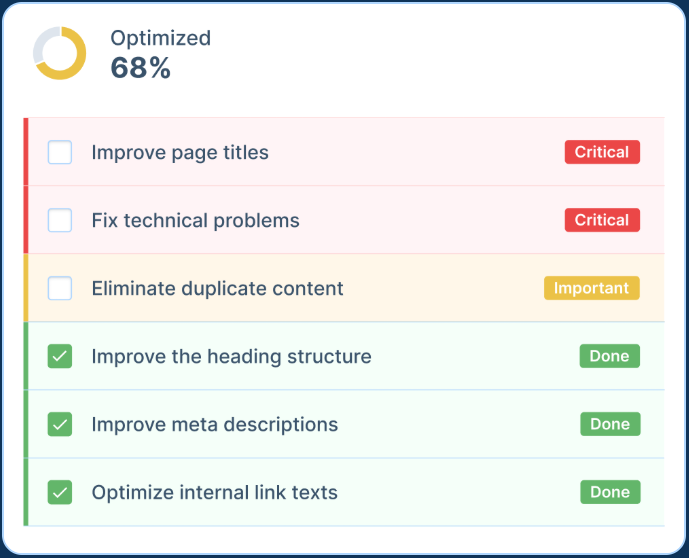The width and height of the screenshot is (689, 558).
Task: Click the yellow Important badge
Action: [x=591, y=288]
